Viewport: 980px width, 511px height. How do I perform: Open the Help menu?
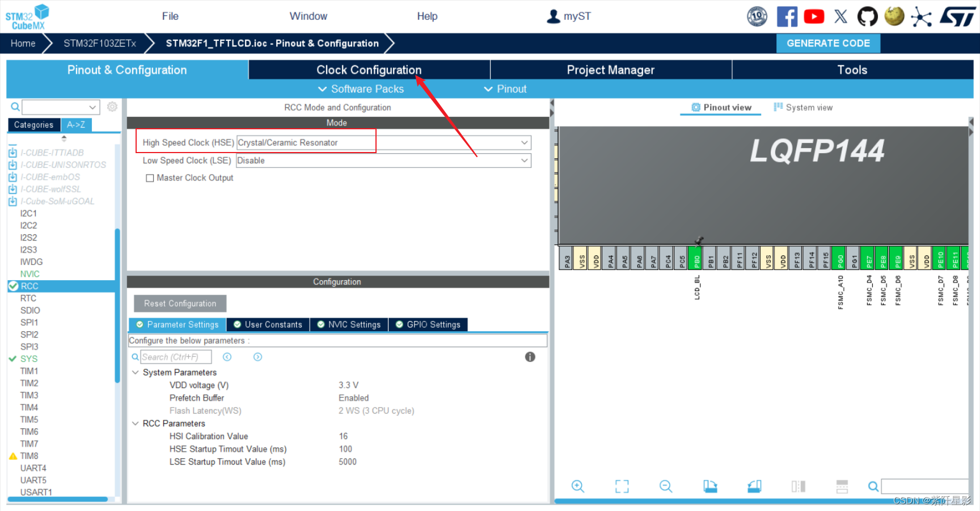427,16
